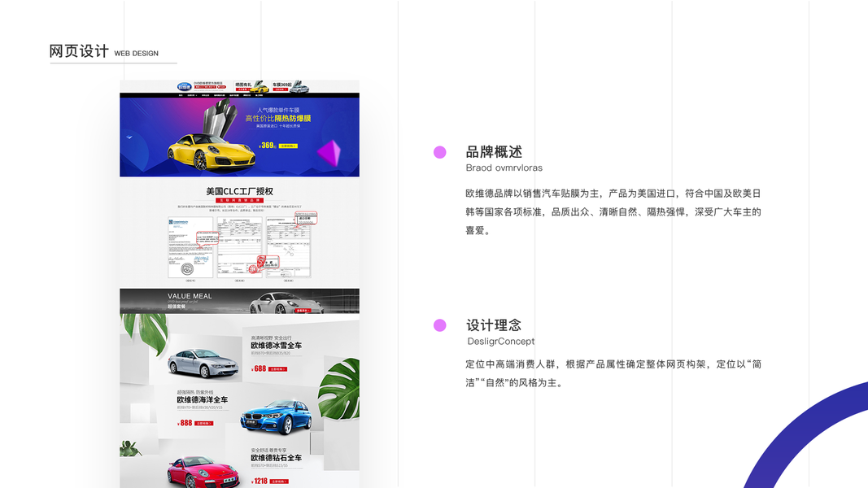The image size is (868, 488).
Task: Select the yellow Porsche in the hero banner
Action: [212, 151]
